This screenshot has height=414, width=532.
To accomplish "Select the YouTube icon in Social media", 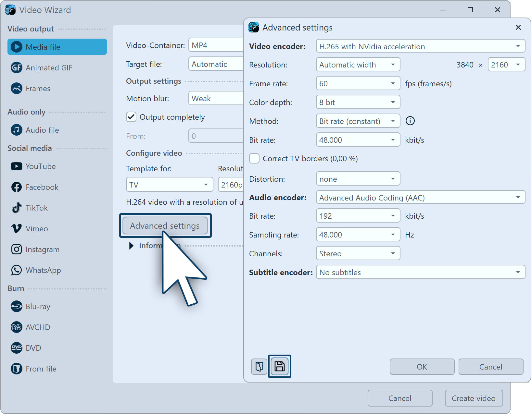I will (x=17, y=166).
